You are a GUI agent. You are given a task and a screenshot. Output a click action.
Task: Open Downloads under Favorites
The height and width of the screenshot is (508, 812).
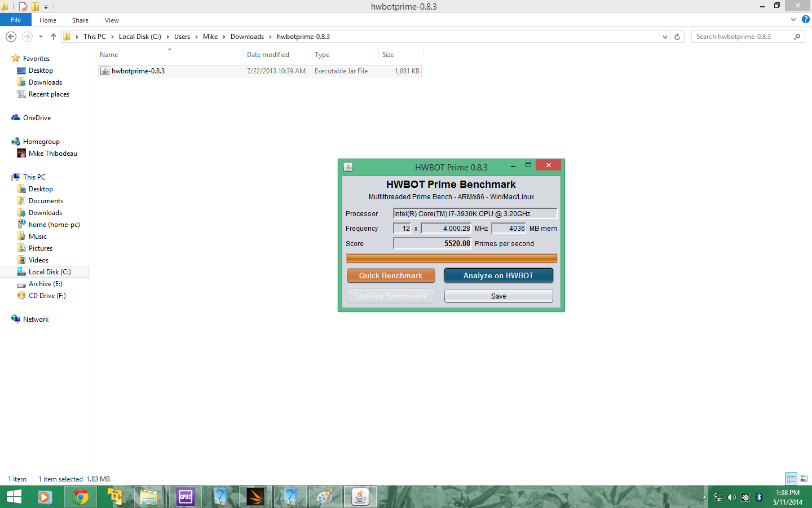[45, 82]
